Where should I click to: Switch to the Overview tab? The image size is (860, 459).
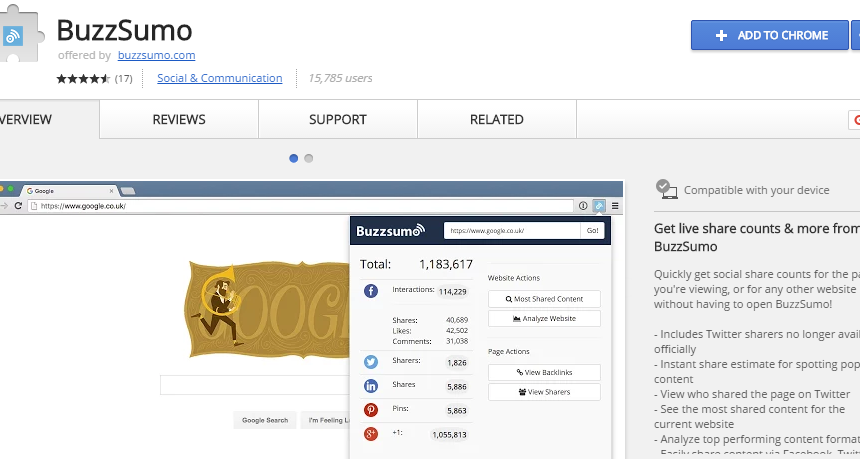pyautogui.click(x=48, y=119)
